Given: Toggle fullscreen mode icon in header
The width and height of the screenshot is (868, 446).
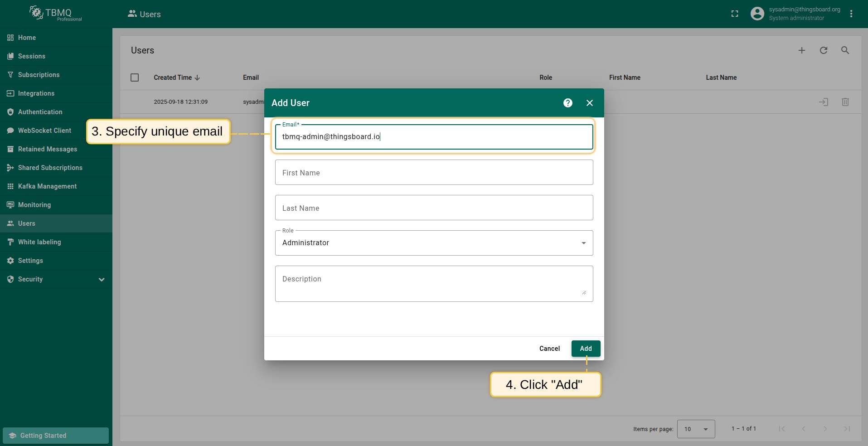Looking at the screenshot, I should 735,14.
